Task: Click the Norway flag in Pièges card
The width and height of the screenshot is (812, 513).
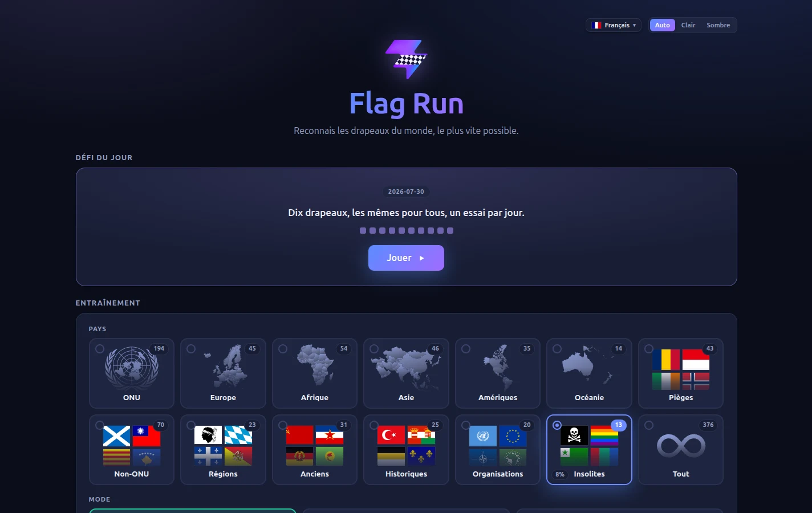Action: coord(696,381)
